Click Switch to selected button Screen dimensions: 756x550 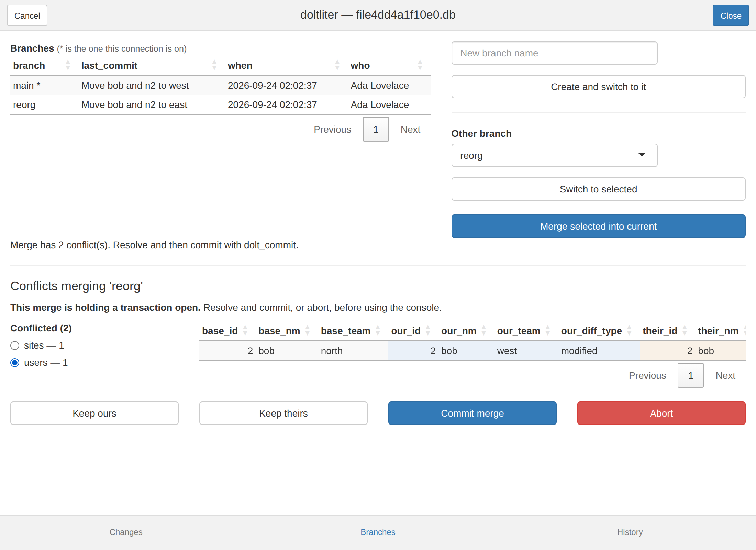(x=598, y=189)
